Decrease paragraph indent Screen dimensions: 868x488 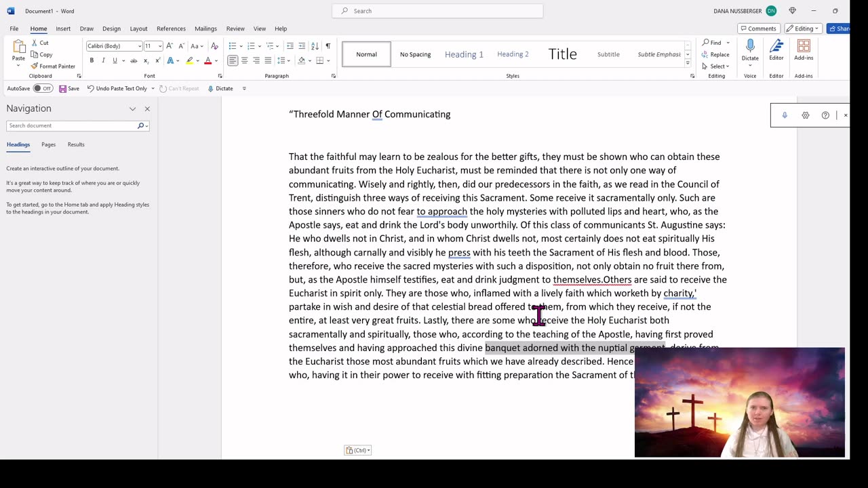[290, 46]
